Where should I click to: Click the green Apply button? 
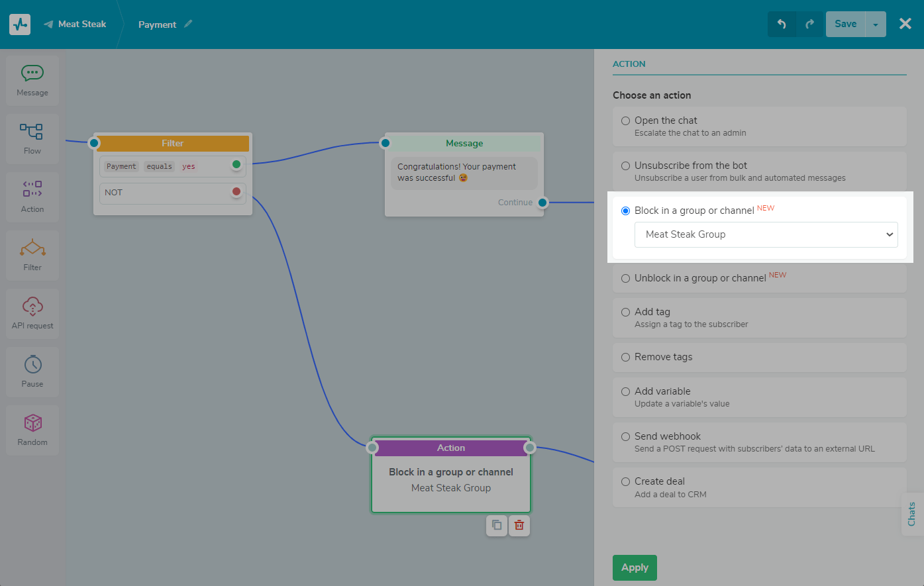(635, 567)
